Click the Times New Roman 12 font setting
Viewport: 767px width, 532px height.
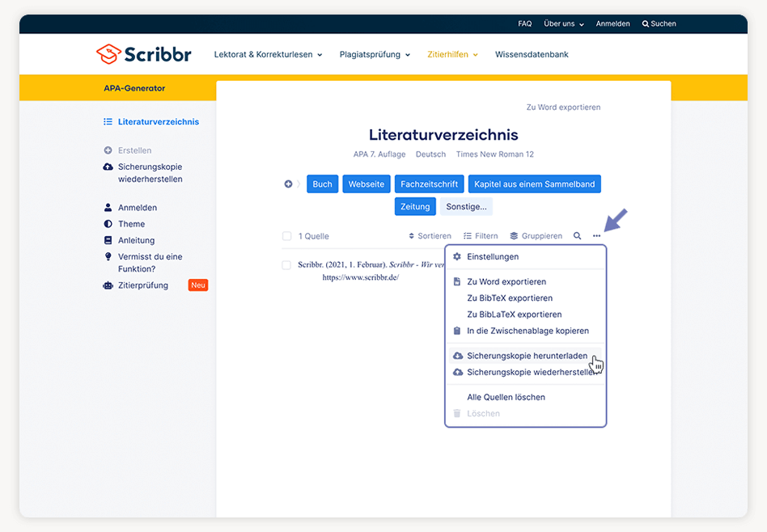pyautogui.click(x=495, y=154)
